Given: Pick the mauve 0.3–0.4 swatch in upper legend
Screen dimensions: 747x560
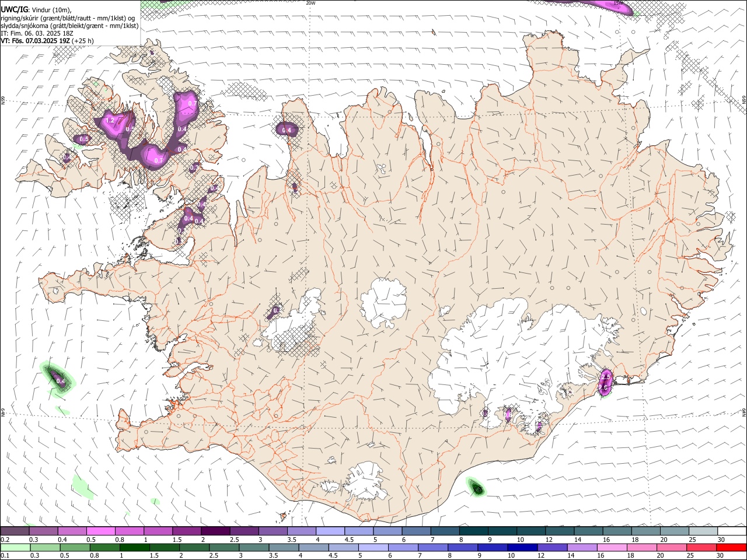Looking at the screenshot, I should [x=43, y=531].
